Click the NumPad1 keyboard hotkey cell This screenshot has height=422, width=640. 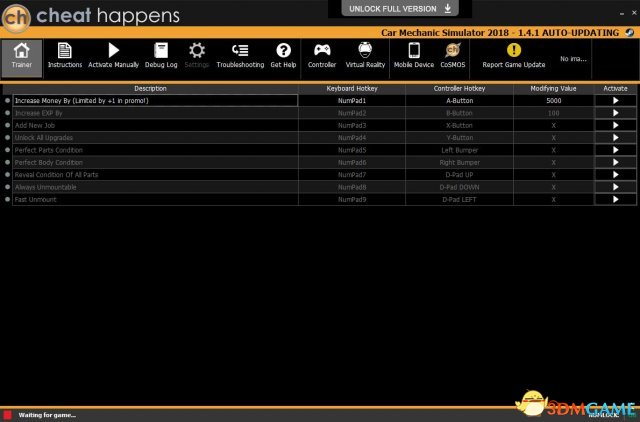click(352, 101)
